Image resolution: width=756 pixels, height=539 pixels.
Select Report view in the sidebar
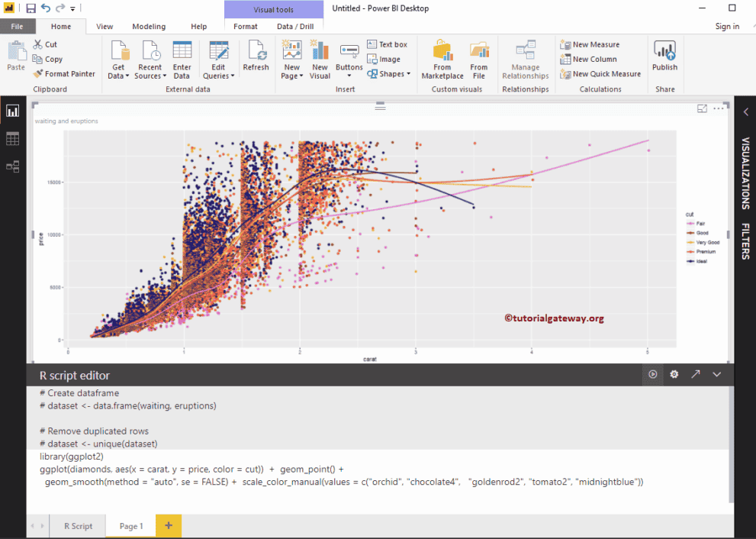point(12,110)
